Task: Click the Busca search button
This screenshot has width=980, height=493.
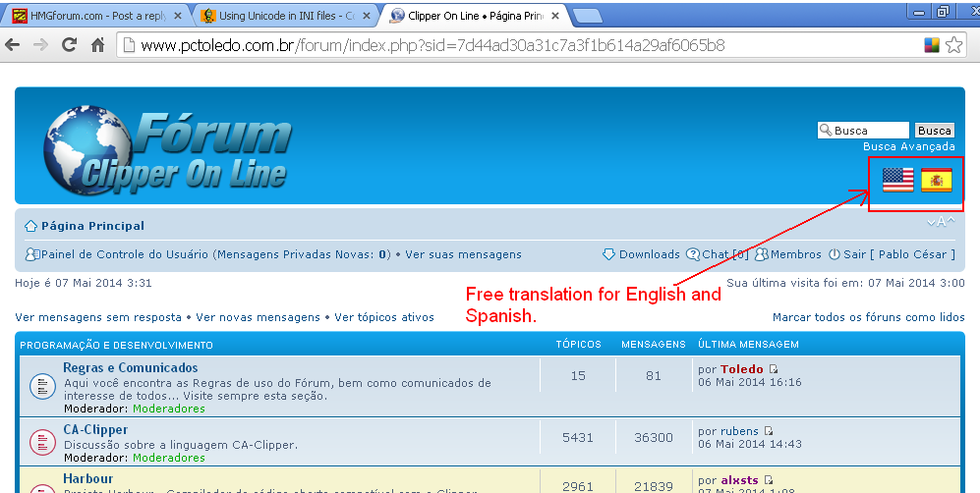Action: (x=935, y=130)
